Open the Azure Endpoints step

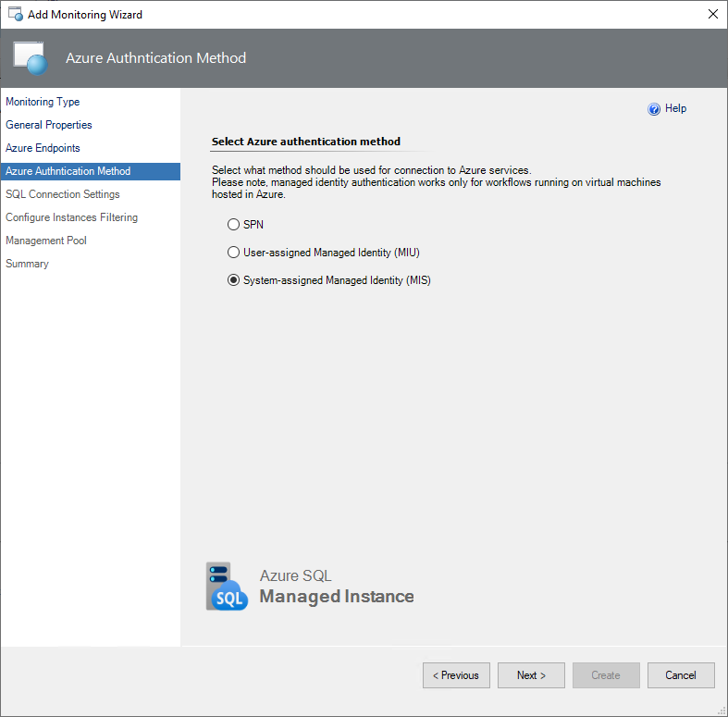(43, 148)
